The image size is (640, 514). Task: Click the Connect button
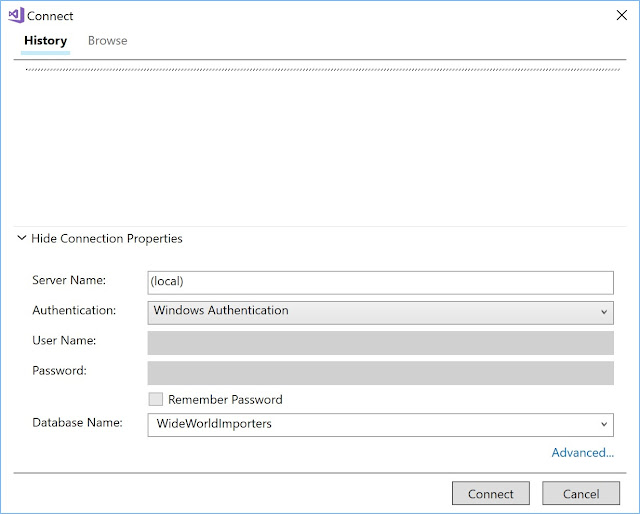491,493
